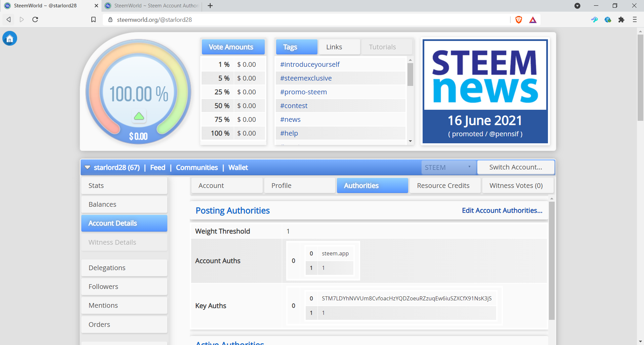Open the Communities link
Image resolution: width=644 pixels, height=345 pixels.
click(x=197, y=167)
